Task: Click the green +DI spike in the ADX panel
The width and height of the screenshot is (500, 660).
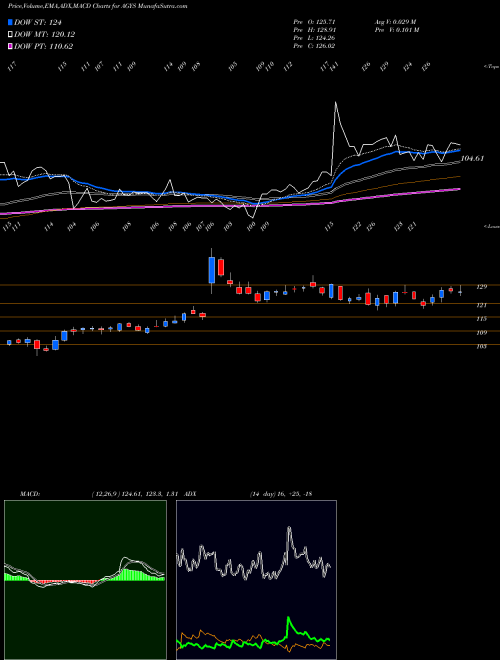Action: click(x=289, y=618)
